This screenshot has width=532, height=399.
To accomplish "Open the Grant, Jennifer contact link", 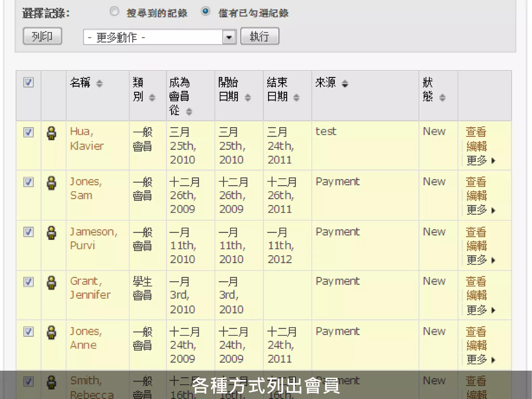I will 90,288.
